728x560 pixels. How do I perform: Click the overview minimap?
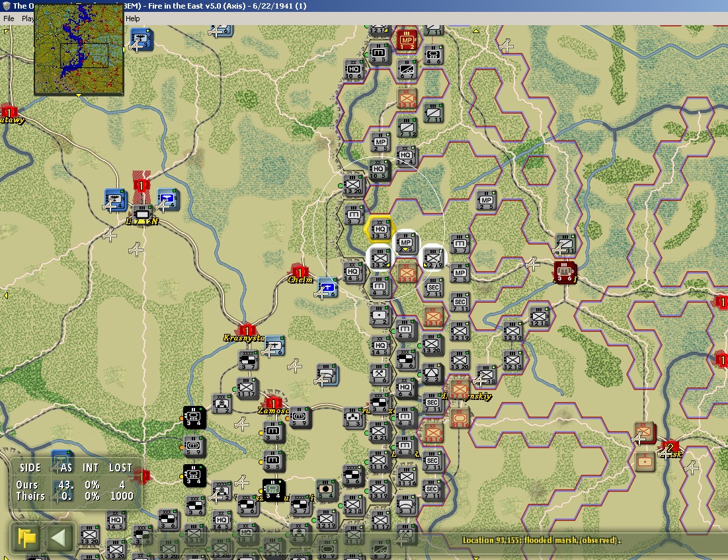(79, 50)
